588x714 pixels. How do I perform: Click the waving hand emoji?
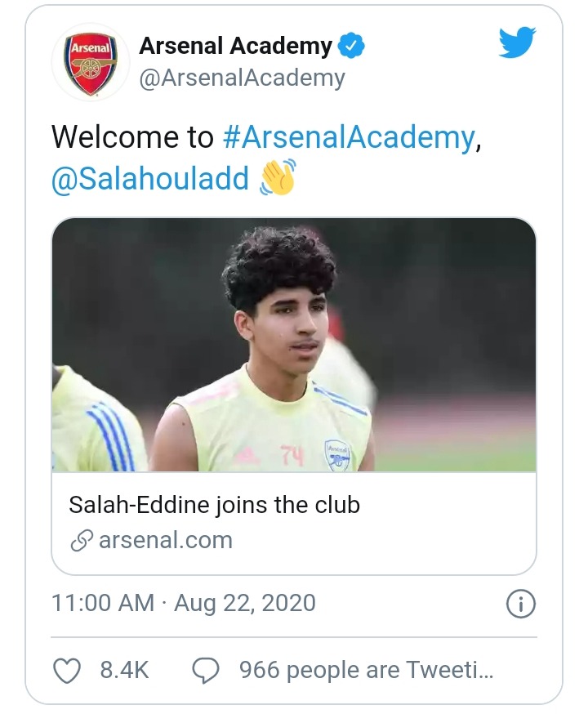coord(276,177)
